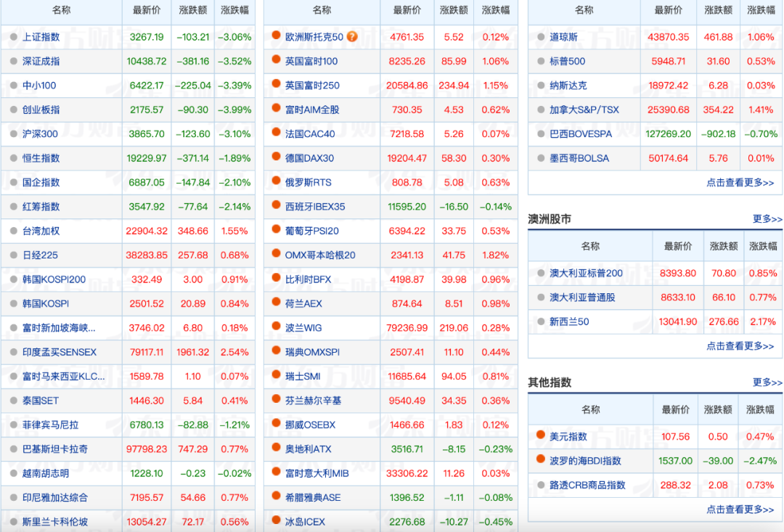Sort by 涨跌幅 header in the left table
This screenshot has width=784, height=532.
234,10
